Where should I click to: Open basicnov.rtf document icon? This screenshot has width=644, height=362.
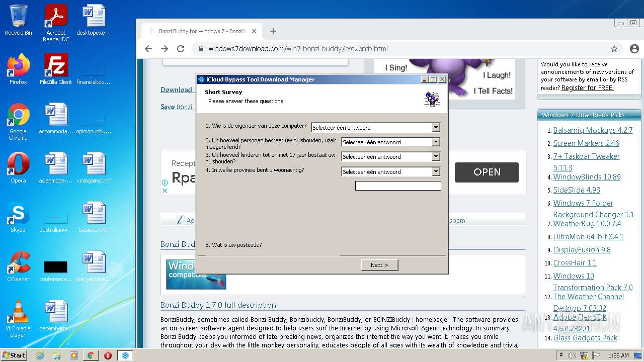94,217
